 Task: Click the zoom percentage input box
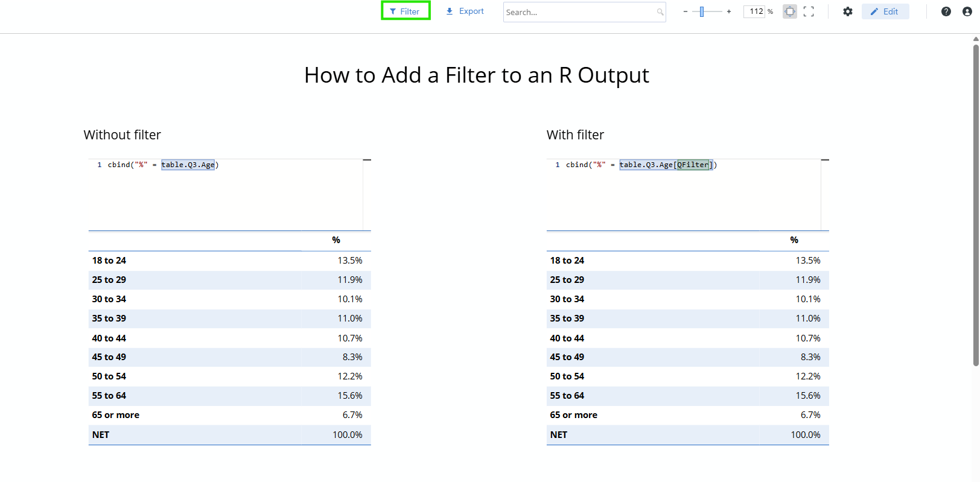[755, 11]
